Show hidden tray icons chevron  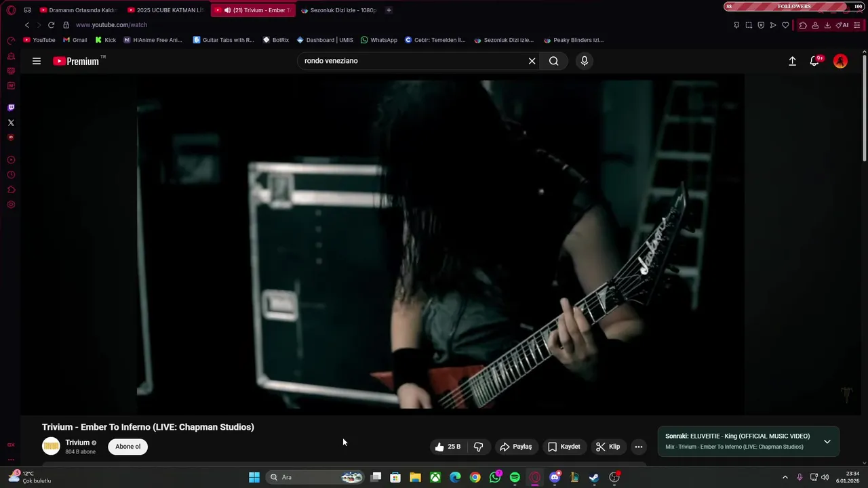tap(785, 477)
